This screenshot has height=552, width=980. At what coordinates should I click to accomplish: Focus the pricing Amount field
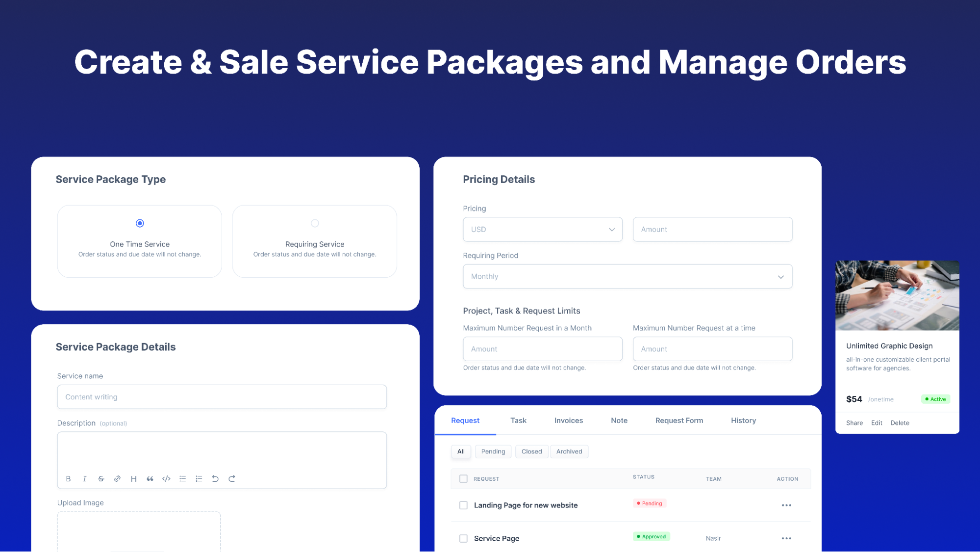(712, 229)
